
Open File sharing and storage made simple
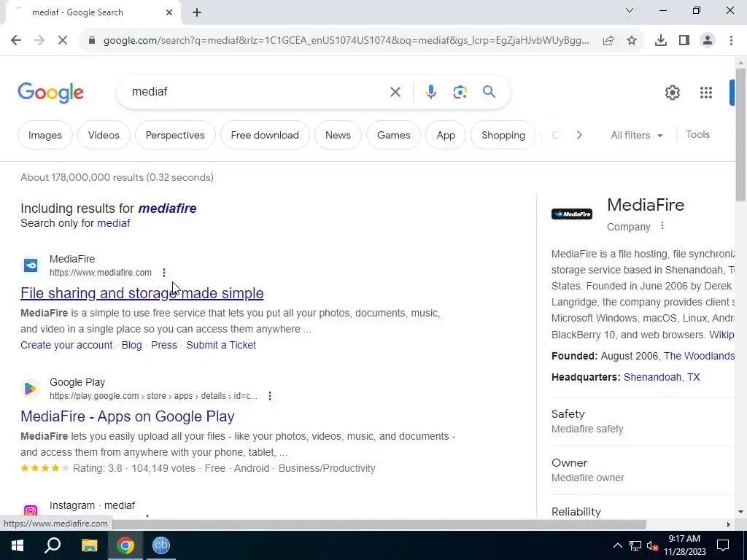(142, 293)
